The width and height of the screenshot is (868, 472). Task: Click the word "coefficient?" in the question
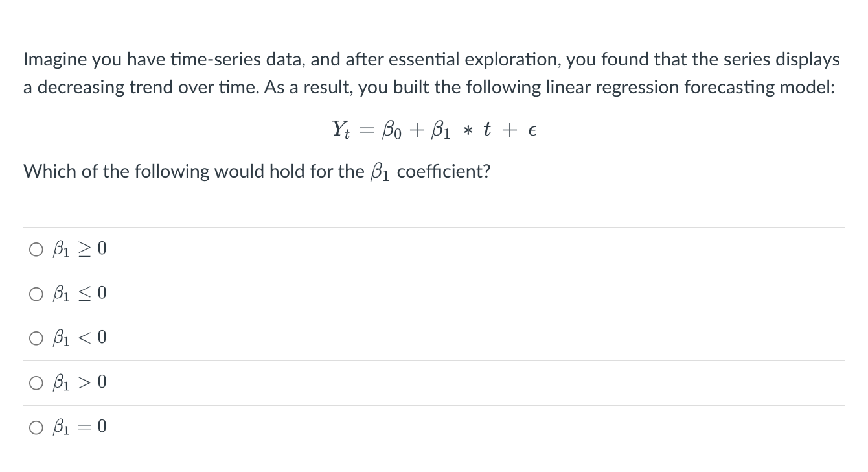point(444,172)
